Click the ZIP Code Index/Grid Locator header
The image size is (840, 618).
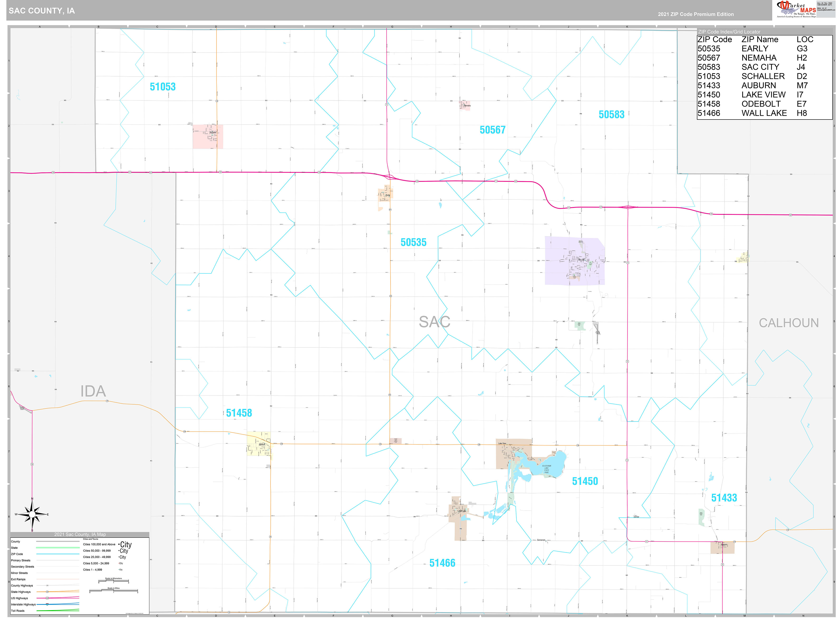(729, 32)
